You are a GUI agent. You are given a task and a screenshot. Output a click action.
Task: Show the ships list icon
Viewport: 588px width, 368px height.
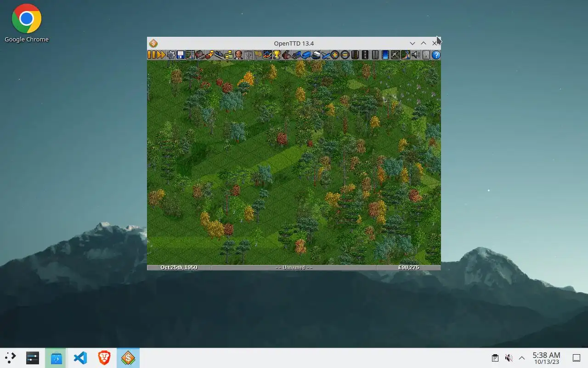point(316,55)
